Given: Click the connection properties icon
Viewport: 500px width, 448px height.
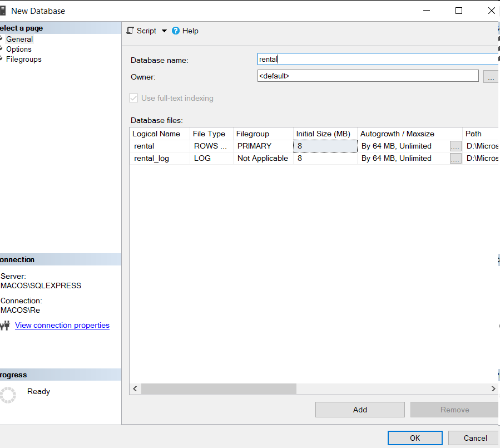Looking at the screenshot, I should (5, 326).
